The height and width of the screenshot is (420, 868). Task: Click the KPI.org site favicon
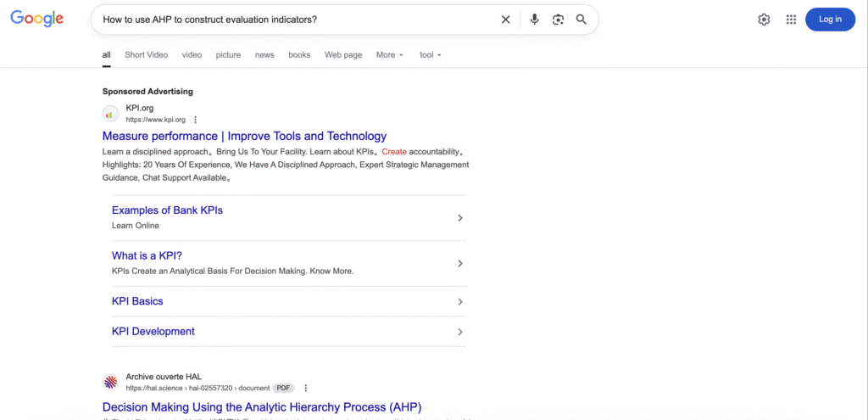(x=111, y=114)
